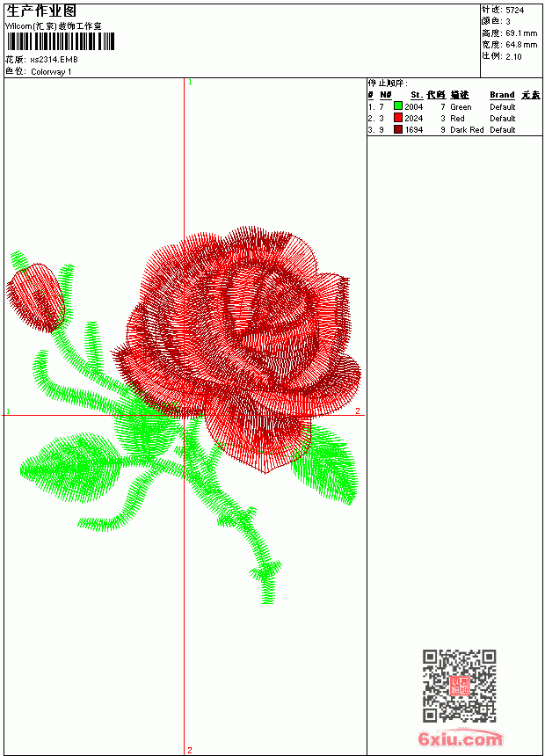
Task: Click the file name xs2314.EMB
Action: (54, 60)
